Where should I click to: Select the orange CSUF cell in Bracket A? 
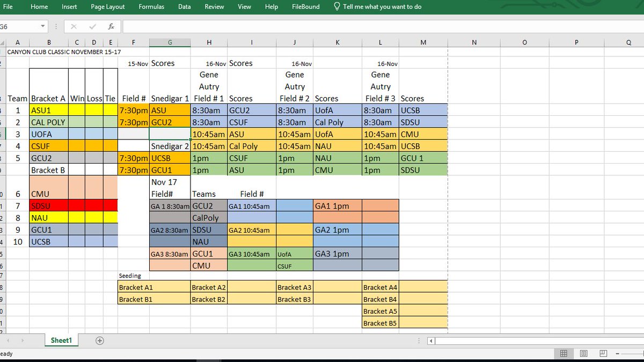[x=49, y=146]
